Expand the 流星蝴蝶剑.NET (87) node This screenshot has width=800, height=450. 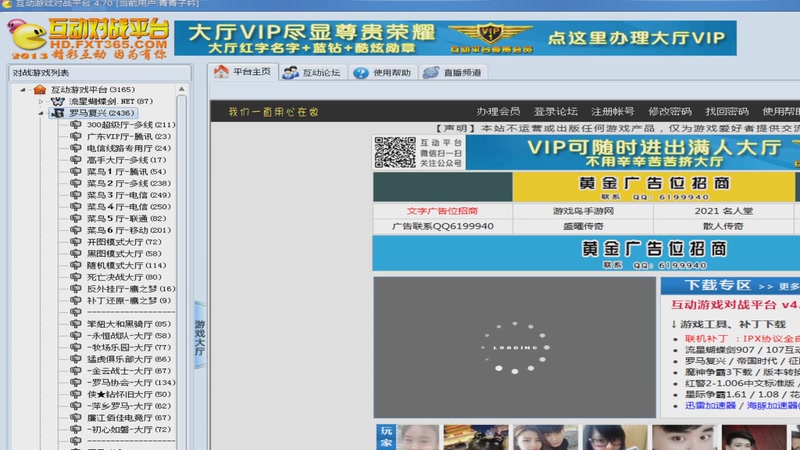tap(41, 102)
